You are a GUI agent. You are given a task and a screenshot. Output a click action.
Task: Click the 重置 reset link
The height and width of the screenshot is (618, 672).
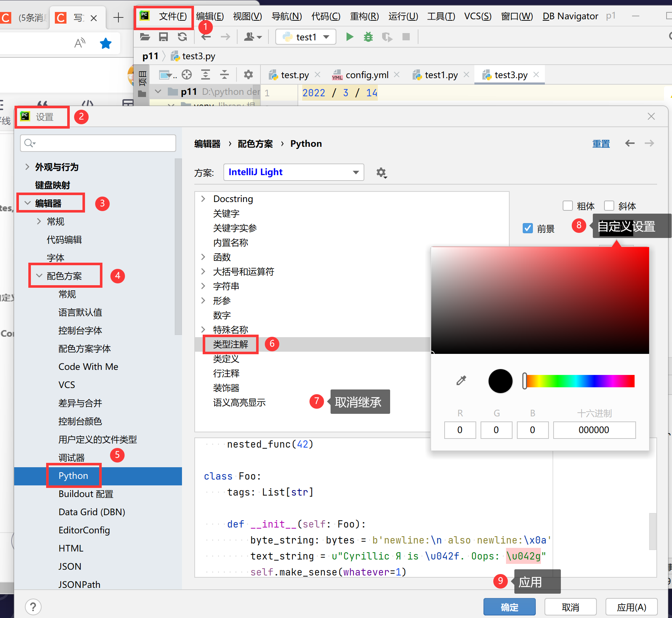click(601, 144)
